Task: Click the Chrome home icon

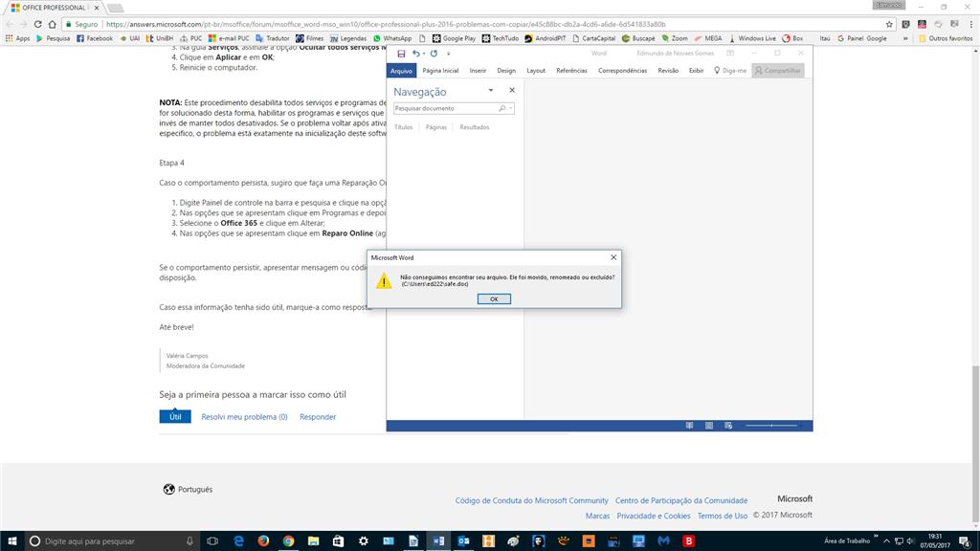Action: point(53,24)
